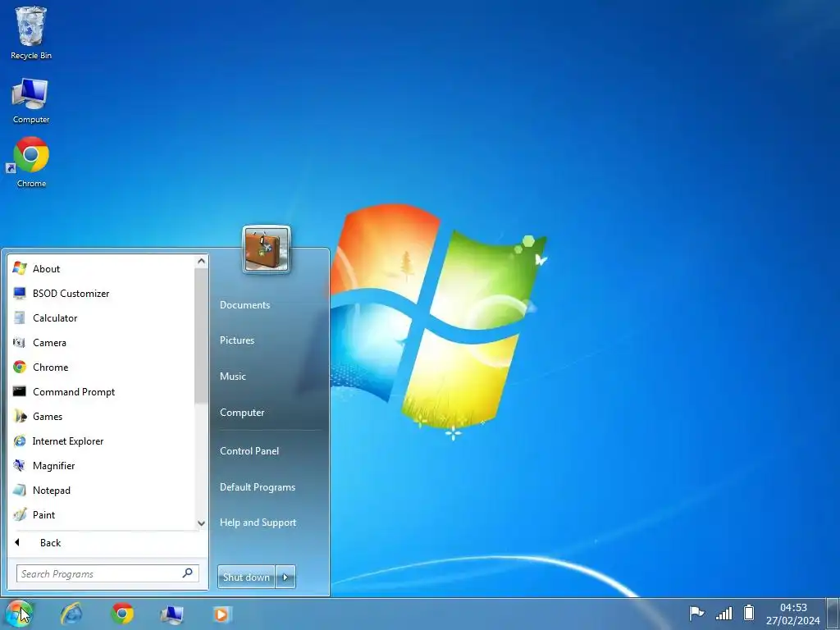Launch Internet Explorer by its label
The image size is (840, 630).
click(68, 441)
